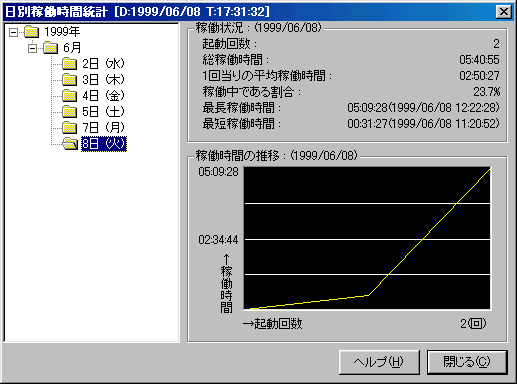
Task: Select 4日 (金) in the tree
Action: tap(103, 96)
